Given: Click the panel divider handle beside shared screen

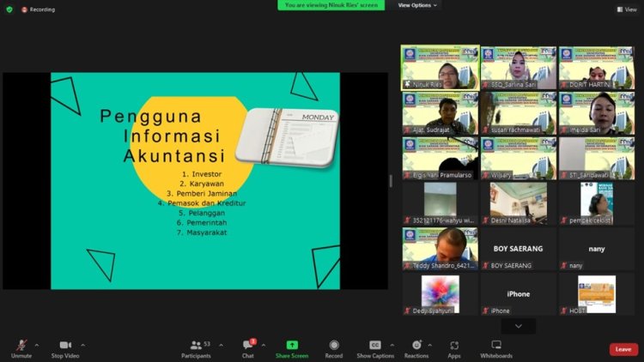Looking at the screenshot, I should 391,181.
